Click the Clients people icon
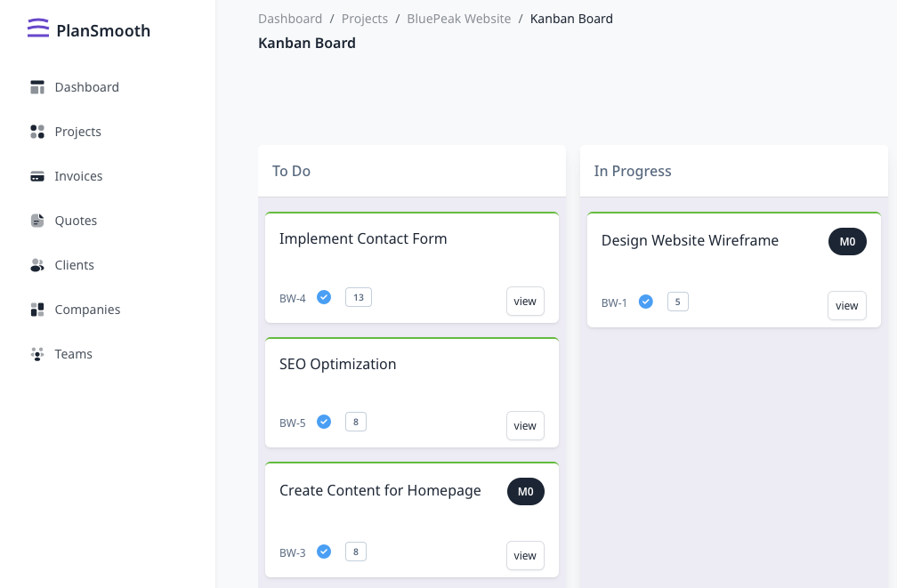The width and height of the screenshot is (897, 588). tap(37, 265)
